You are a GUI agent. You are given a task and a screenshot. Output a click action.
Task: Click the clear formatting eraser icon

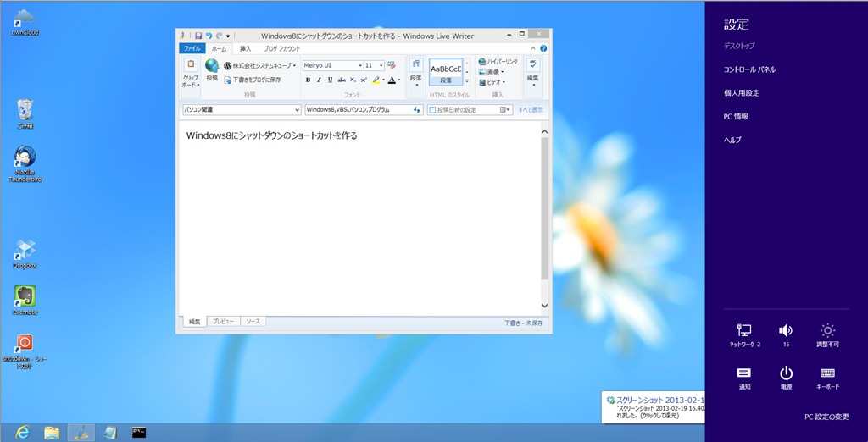[x=392, y=65]
